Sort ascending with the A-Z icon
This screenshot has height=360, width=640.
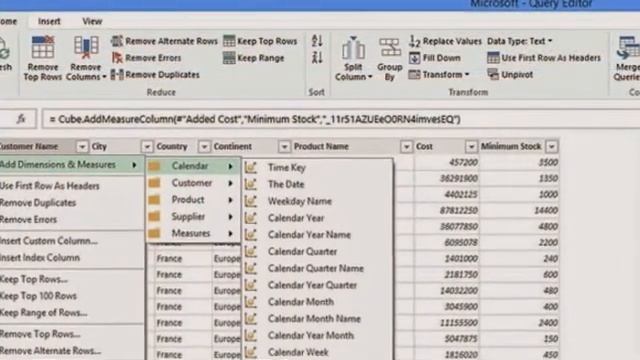(x=317, y=41)
